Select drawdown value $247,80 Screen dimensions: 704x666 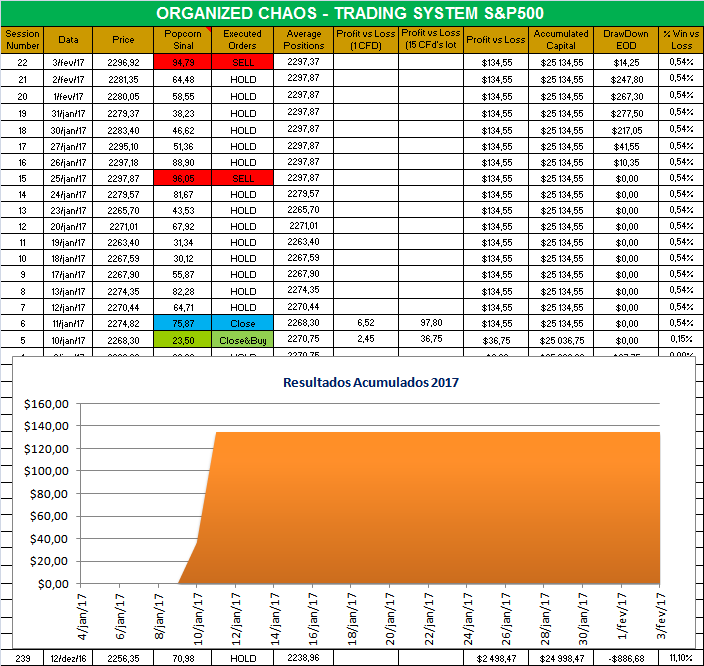pos(626,79)
